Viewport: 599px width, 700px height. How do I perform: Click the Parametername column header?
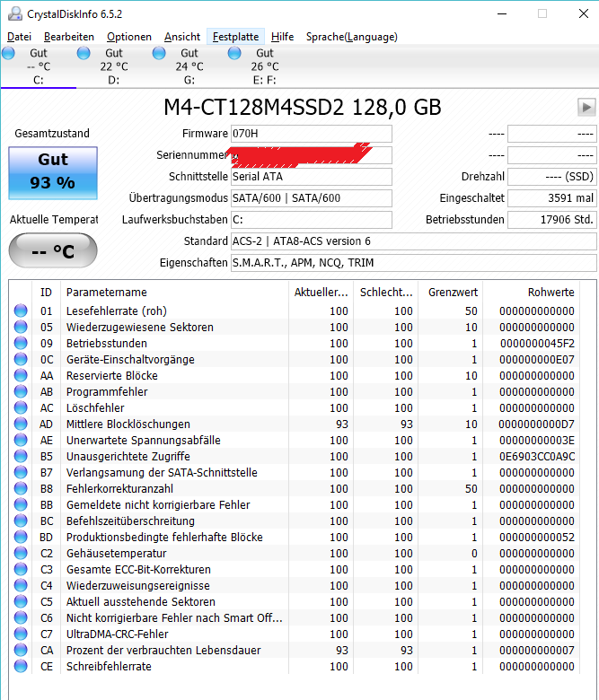(x=174, y=292)
